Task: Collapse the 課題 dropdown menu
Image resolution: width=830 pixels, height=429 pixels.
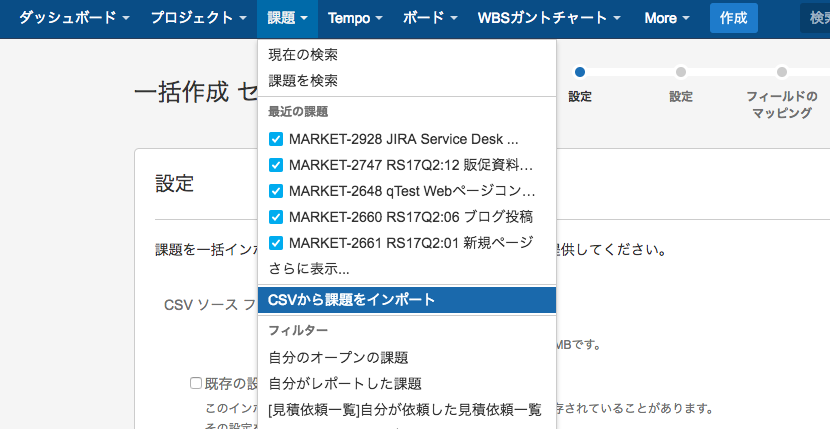Action: point(287,18)
